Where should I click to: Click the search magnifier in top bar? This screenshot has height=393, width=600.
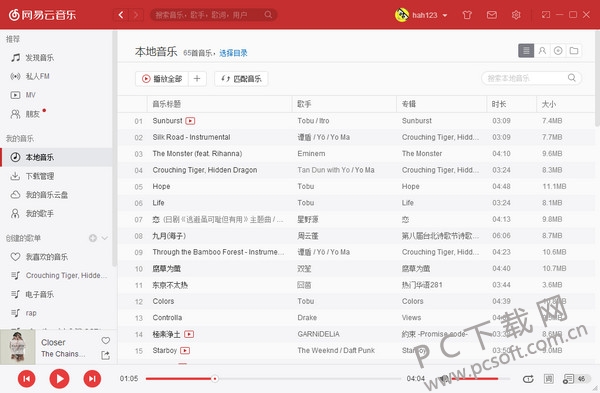(x=268, y=15)
